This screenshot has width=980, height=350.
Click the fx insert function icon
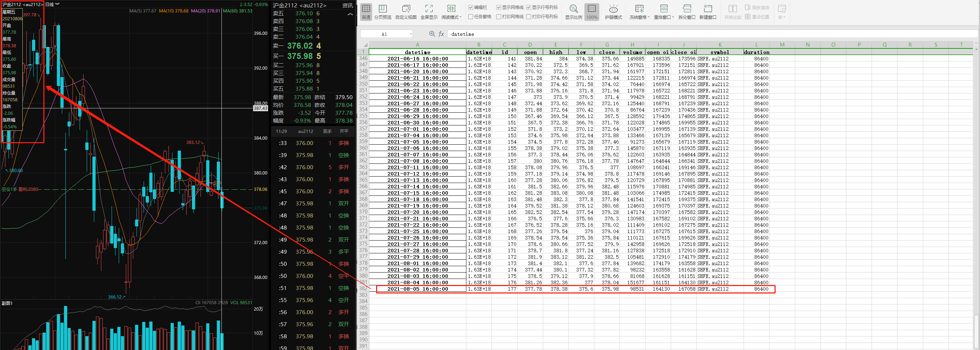tap(441, 34)
